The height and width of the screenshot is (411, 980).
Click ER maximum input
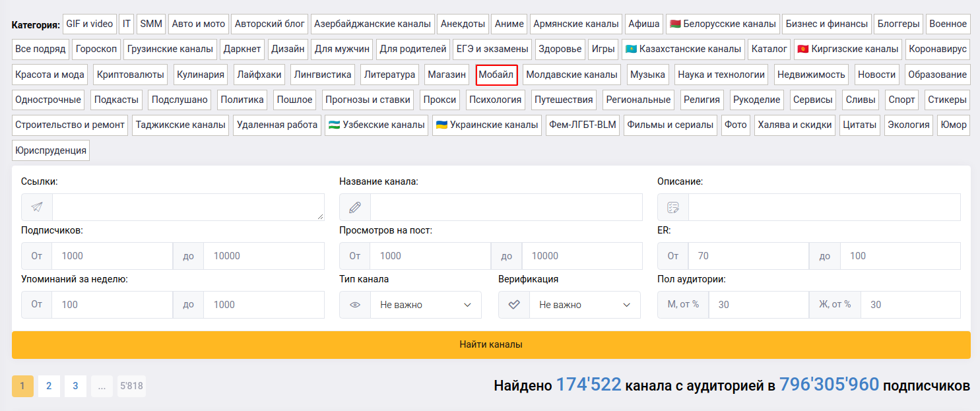click(x=900, y=256)
